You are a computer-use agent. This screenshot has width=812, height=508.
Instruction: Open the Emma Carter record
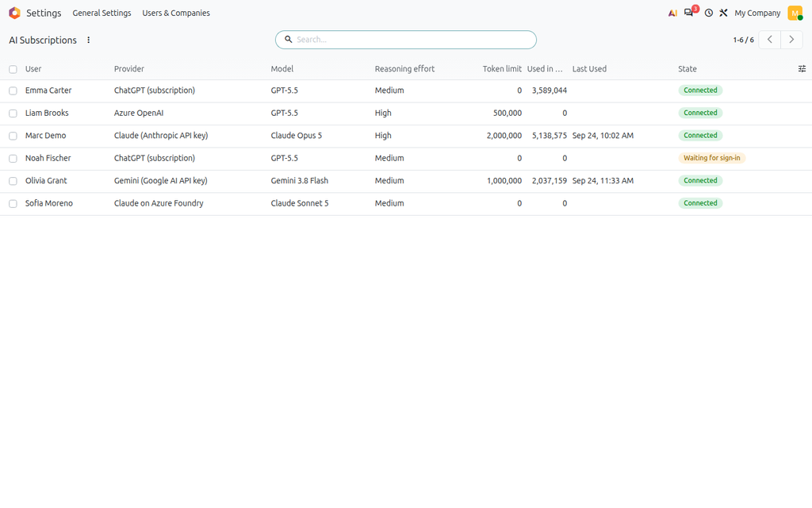tap(48, 90)
